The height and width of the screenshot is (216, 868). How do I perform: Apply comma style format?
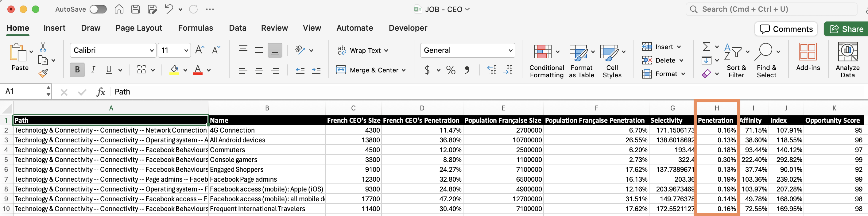[467, 70]
